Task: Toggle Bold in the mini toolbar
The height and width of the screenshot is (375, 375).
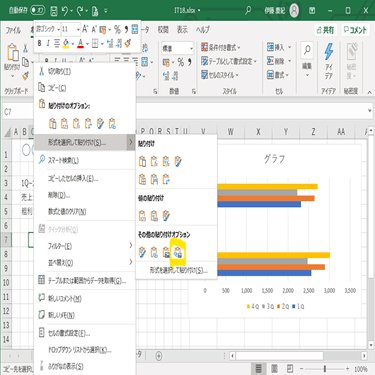Action: coord(40,43)
